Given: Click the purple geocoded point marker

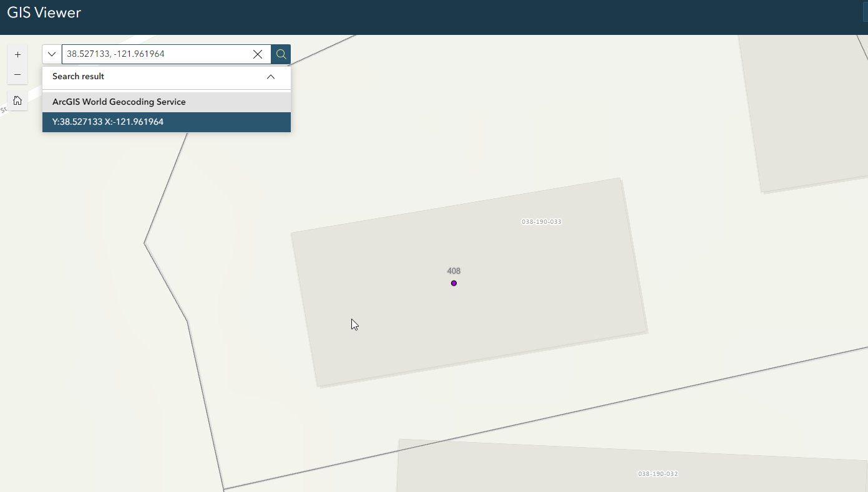Looking at the screenshot, I should pyautogui.click(x=454, y=283).
